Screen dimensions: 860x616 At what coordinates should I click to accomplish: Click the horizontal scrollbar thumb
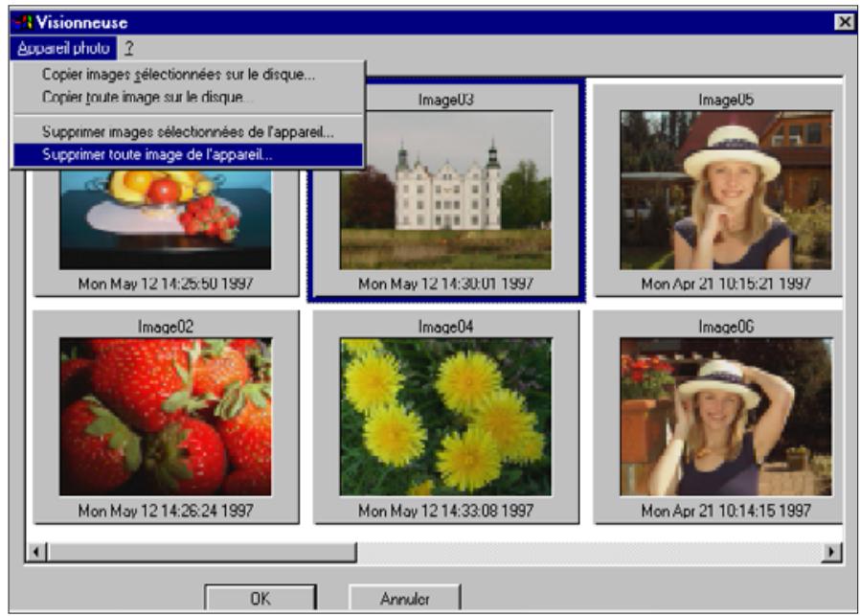(x=202, y=551)
